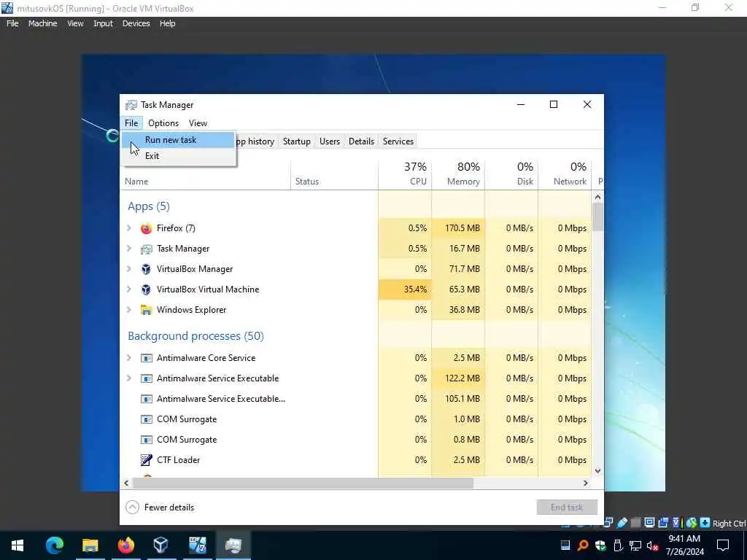Expand Antimalware Core Service chevron
The height and width of the screenshot is (560, 747).
128,358
